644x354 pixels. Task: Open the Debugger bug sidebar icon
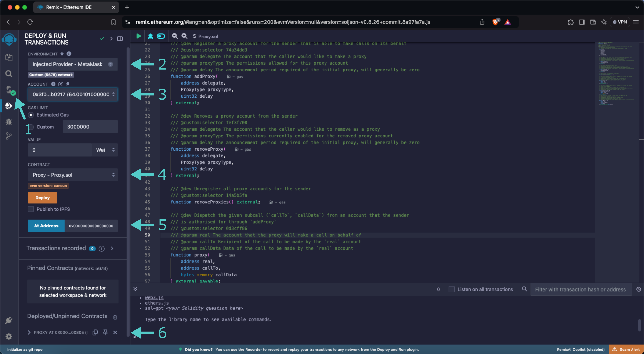click(9, 122)
